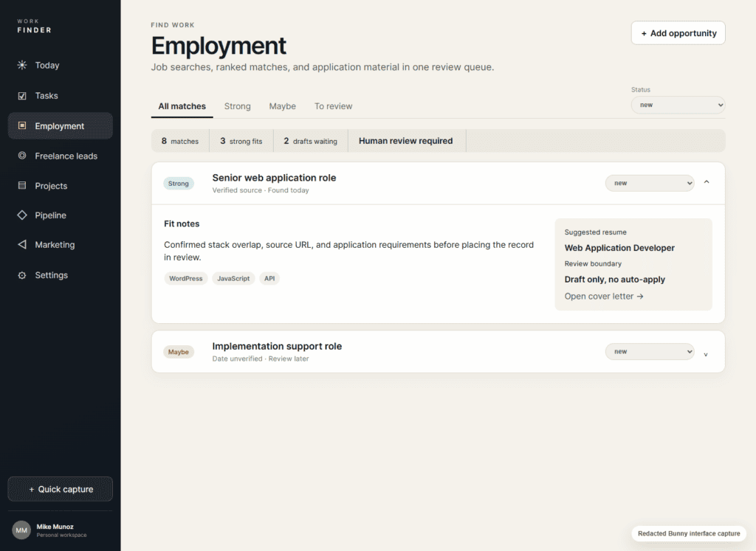Click the API tag
Viewport: 756px width, 551px height.
pyautogui.click(x=269, y=278)
